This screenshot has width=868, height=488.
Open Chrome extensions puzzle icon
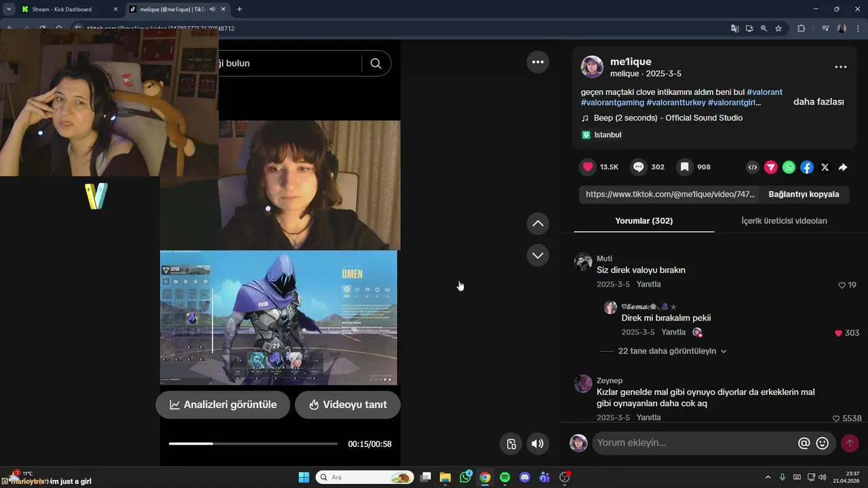(x=802, y=28)
